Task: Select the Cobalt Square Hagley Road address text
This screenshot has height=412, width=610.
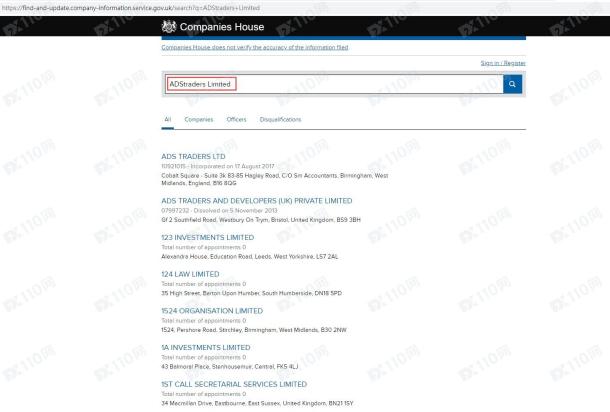Action: pos(275,179)
